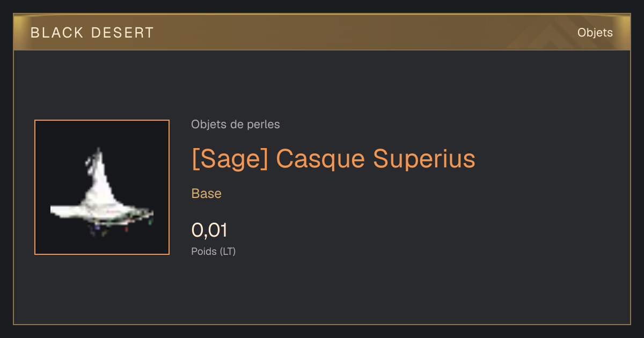The height and width of the screenshot is (338, 644).
Task: Click the orange-framed item thumbnail
Action: [x=102, y=187]
